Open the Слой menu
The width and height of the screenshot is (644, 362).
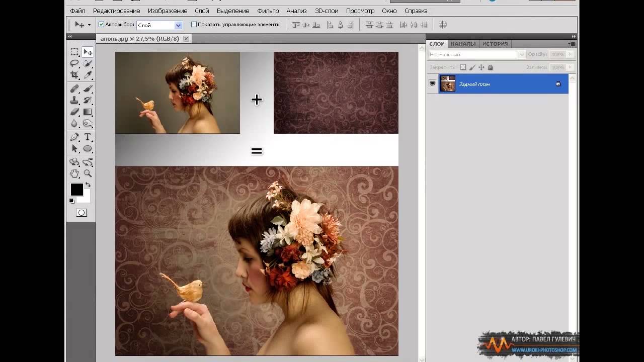[202, 11]
